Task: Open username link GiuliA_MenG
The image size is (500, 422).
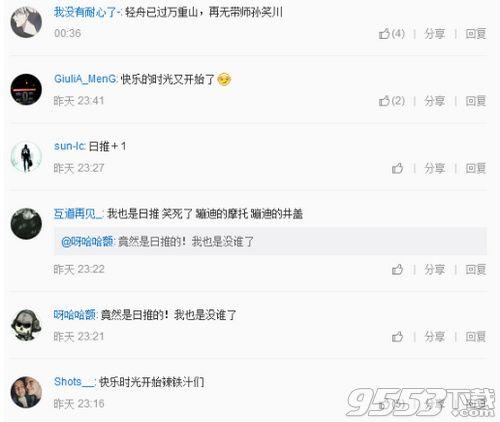Action: coord(85,79)
